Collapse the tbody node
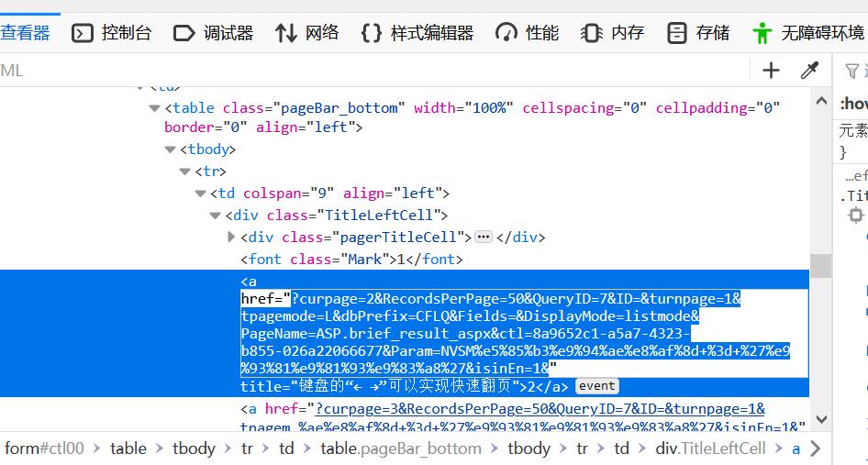This screenshot has width=868, height=465. click(x=171, y=149)
